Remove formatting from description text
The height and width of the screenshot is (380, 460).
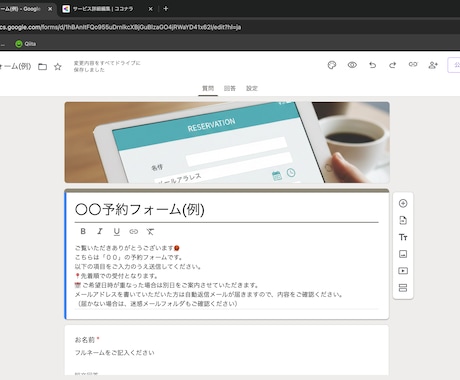pyautogui.click(x=150, y=232)
